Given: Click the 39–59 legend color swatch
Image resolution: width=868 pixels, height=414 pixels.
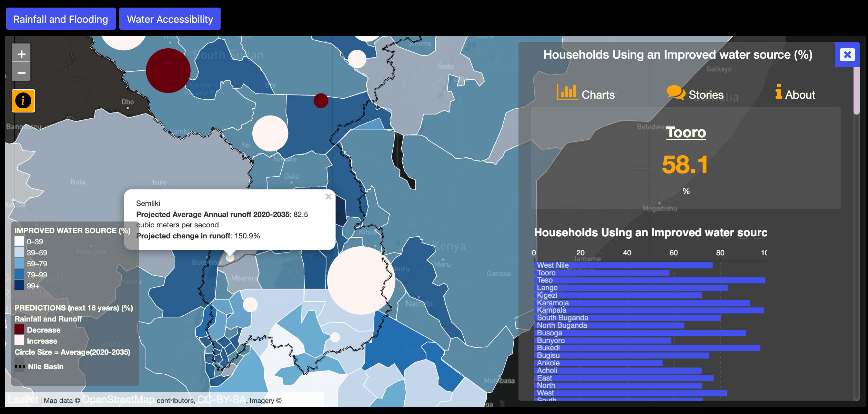Looking at the screenshot, I should click(x=19, y=253).
